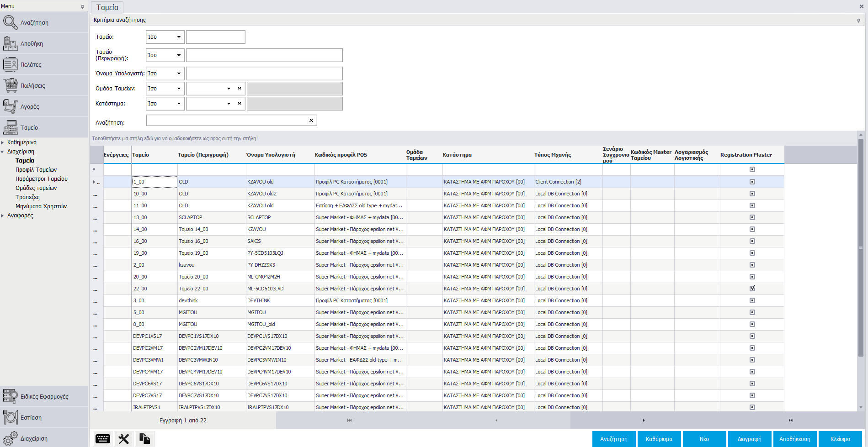Open the Αναζήτηση magnifier icon in sidebar
The height and width of the screenshot is (447, 868).
(10, 22)
